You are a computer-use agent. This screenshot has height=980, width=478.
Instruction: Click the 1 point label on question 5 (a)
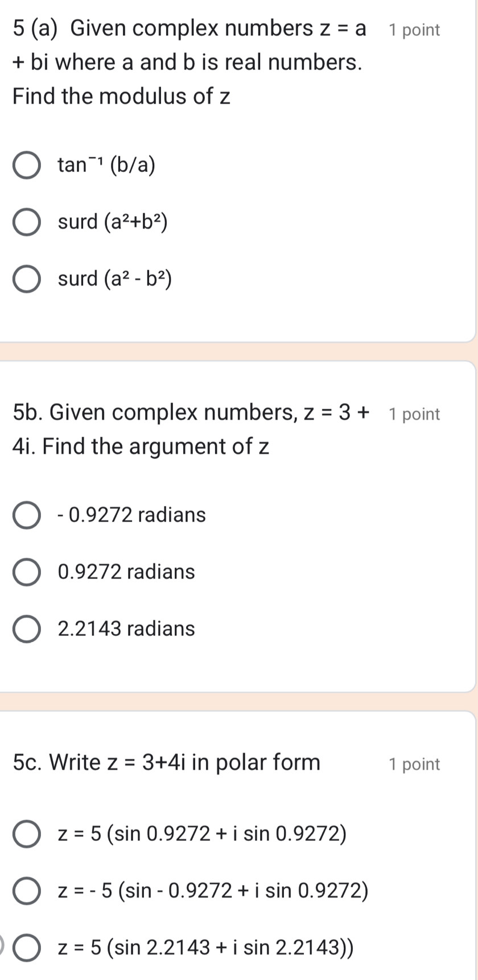414,30
